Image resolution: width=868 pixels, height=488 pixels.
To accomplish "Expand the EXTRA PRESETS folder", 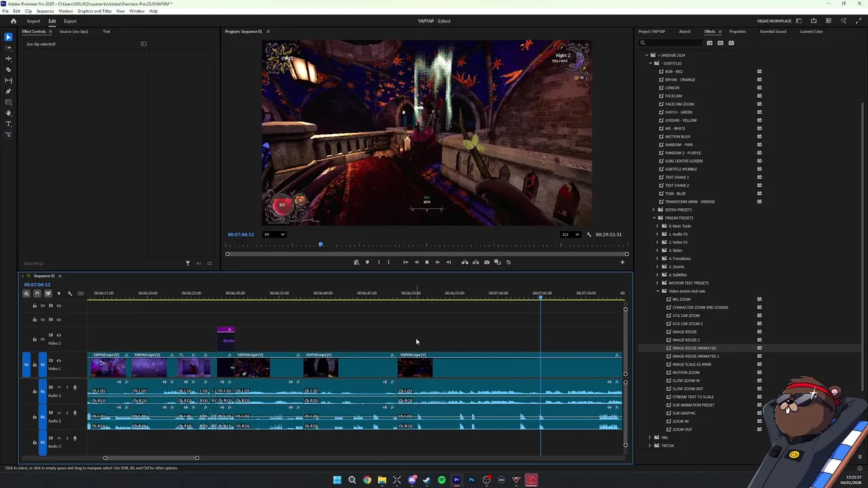I will (x=654, y=209).
